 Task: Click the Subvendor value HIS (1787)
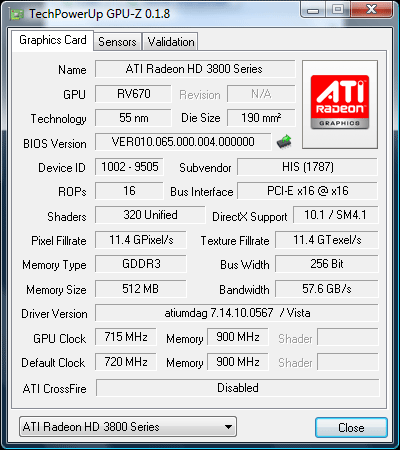307,167
